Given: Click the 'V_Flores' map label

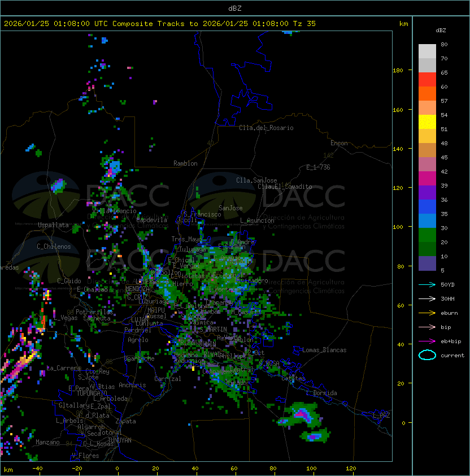Looking at the screenshot, I should tap(85, 456).
